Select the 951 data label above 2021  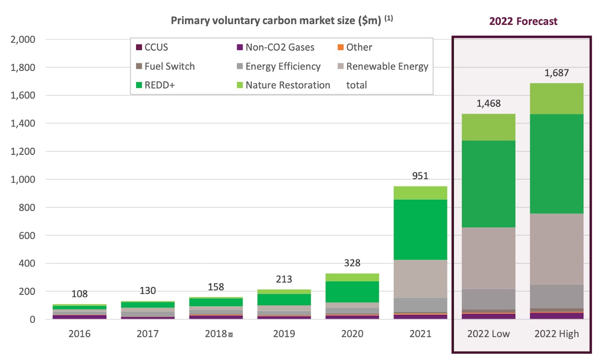[x=420, y=176]
